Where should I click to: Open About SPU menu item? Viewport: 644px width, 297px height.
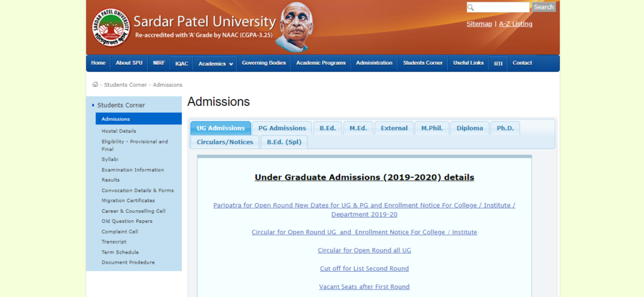[x=129, y=63]
